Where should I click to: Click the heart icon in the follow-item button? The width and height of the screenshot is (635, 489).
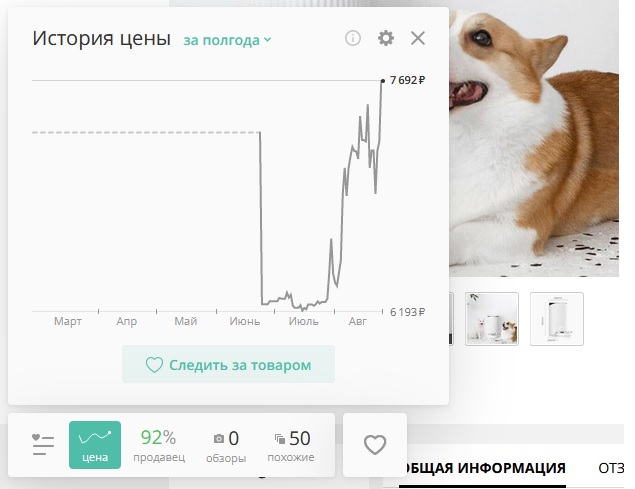154,365
